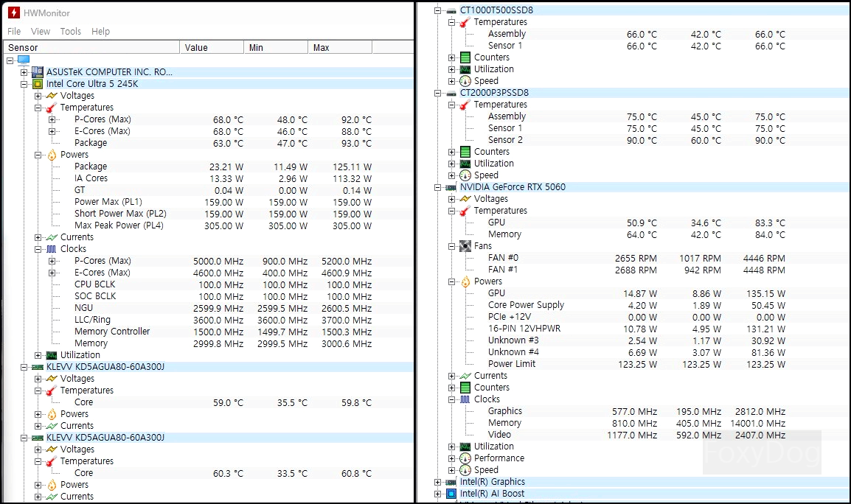Select the FAN #0 row
Image resolution: width=851 pixels, height=504 pixels.
coord(636,258)
